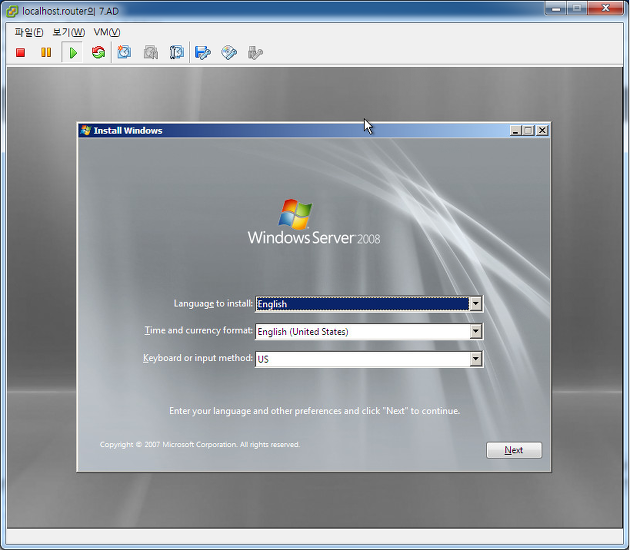Screen dimensions: 630x550
Task: Click the red Power Off (stop) icon
Action: (20, 53)
